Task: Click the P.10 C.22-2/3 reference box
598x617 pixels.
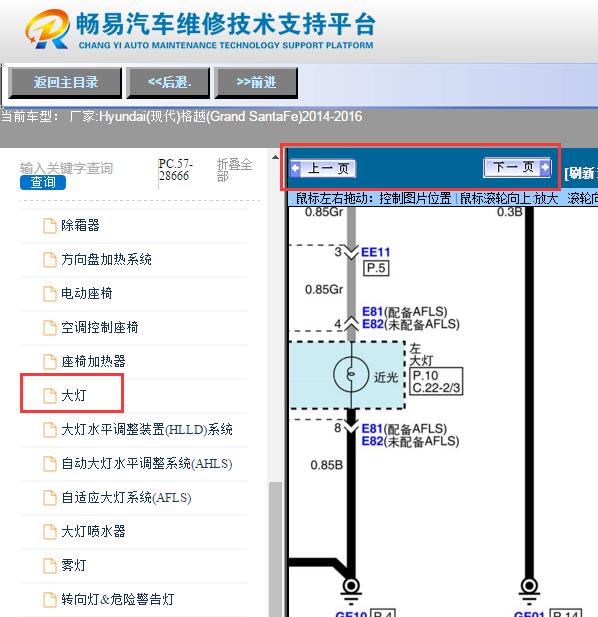Action: point(436,381)
